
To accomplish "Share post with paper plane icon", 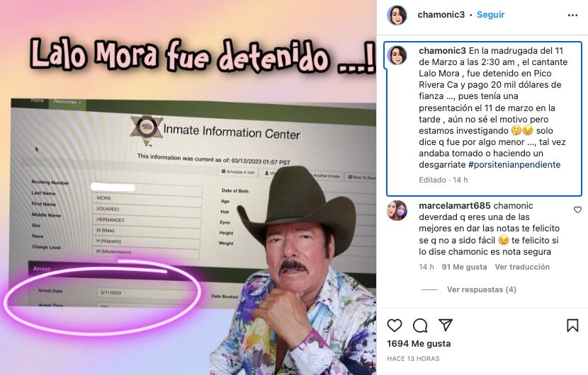I will click(x=446, y=325).
